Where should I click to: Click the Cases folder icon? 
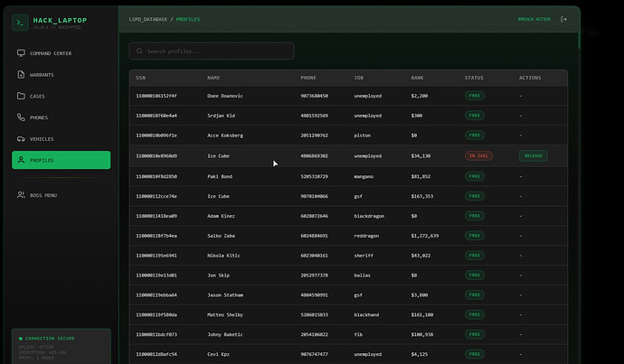click(21, 96)
